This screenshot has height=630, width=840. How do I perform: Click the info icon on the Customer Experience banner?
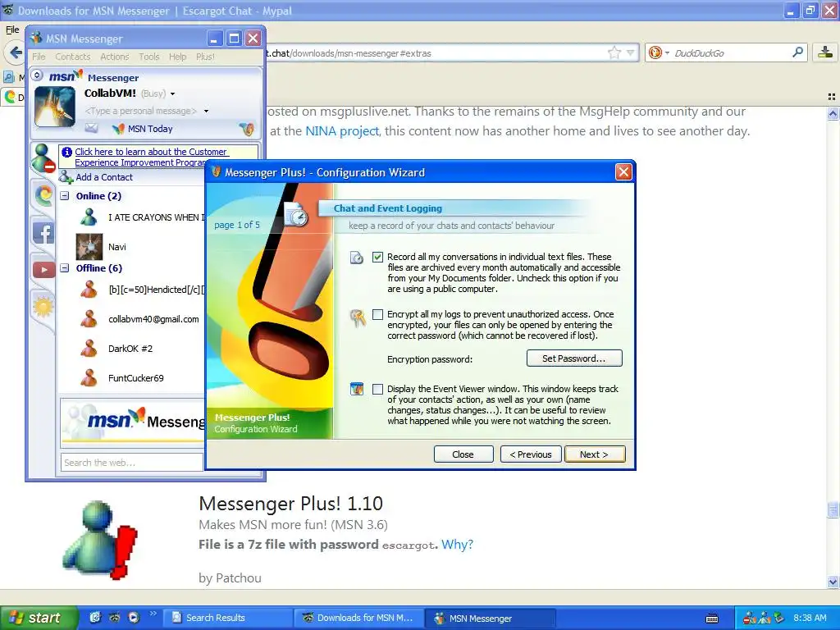(67, 152)
